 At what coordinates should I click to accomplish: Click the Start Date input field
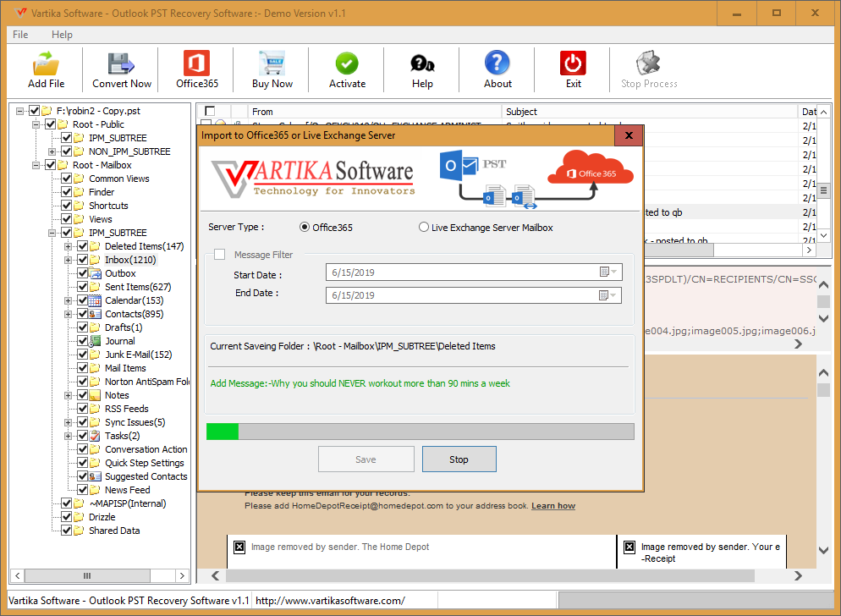(474, 272)
